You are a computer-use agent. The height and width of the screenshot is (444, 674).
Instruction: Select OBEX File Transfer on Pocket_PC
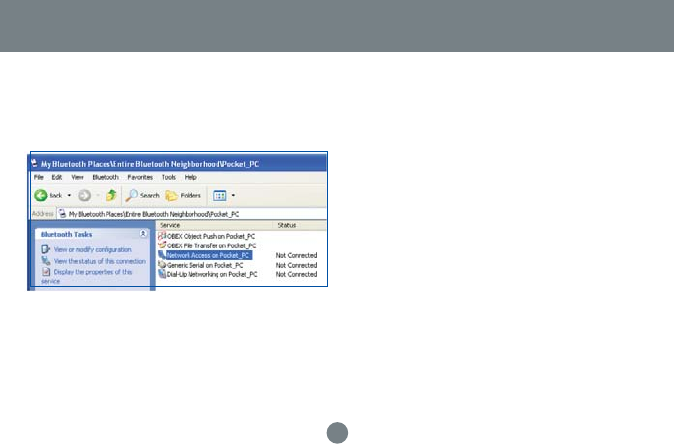coord(211,245)
